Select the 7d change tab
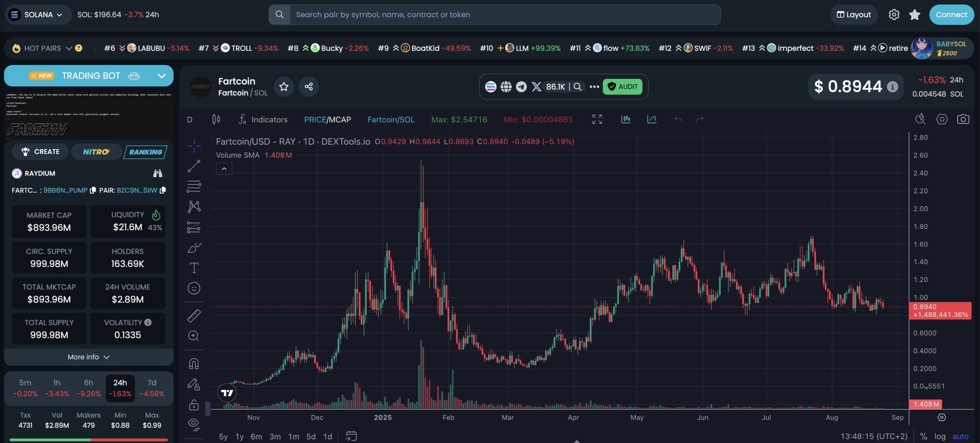The height and width of the screenshot is (443, 980). (152, 388)
